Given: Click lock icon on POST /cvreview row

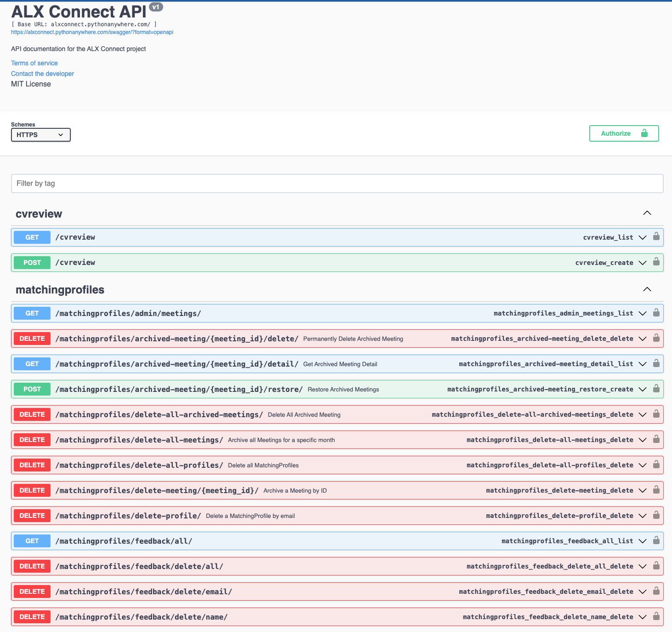Looking at the screenshot, I should [x=656, y=262].
